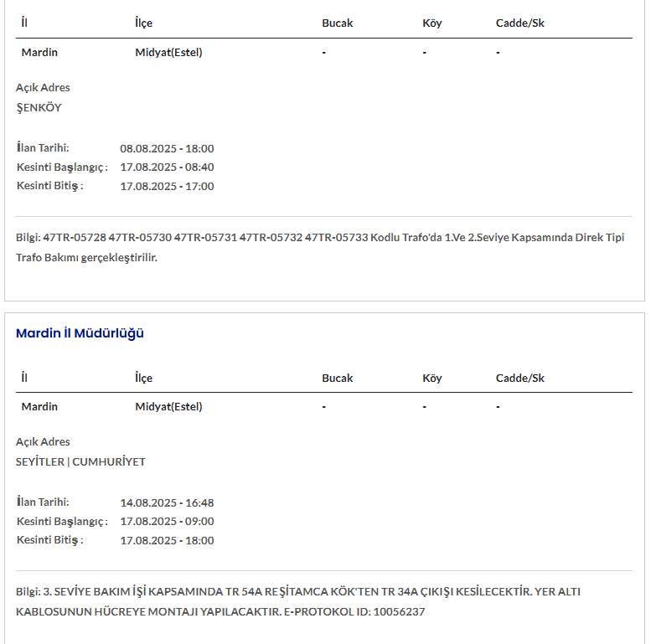Click the Mardin İl Müdürlüğü heading
651x644 pixels.
pos(80,333)
